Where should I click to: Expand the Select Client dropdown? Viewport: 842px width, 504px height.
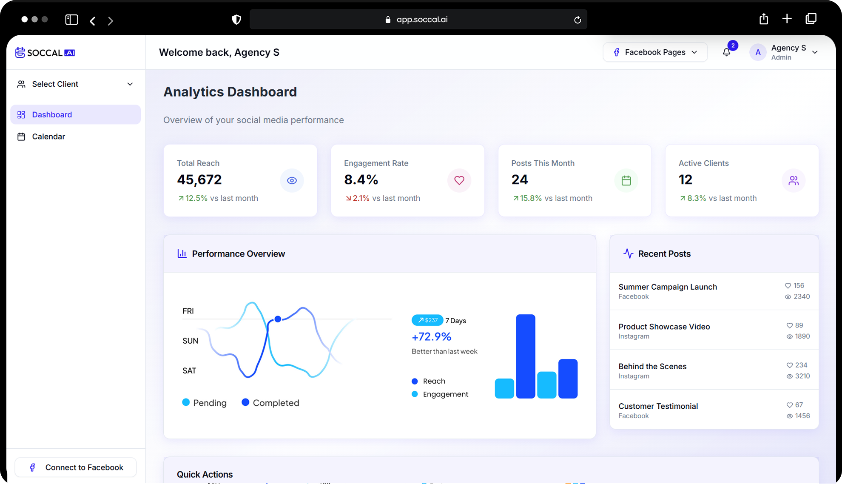pos(75,84)
